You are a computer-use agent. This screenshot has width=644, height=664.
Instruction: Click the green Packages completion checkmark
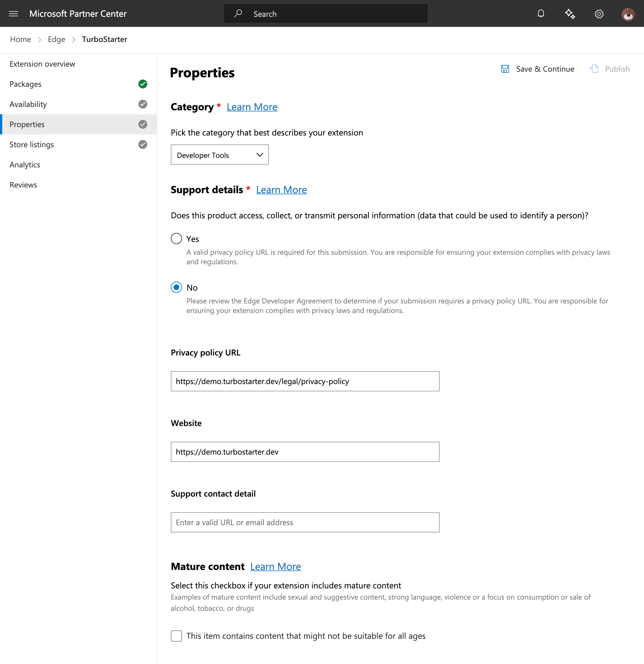[x=143, y=84]
